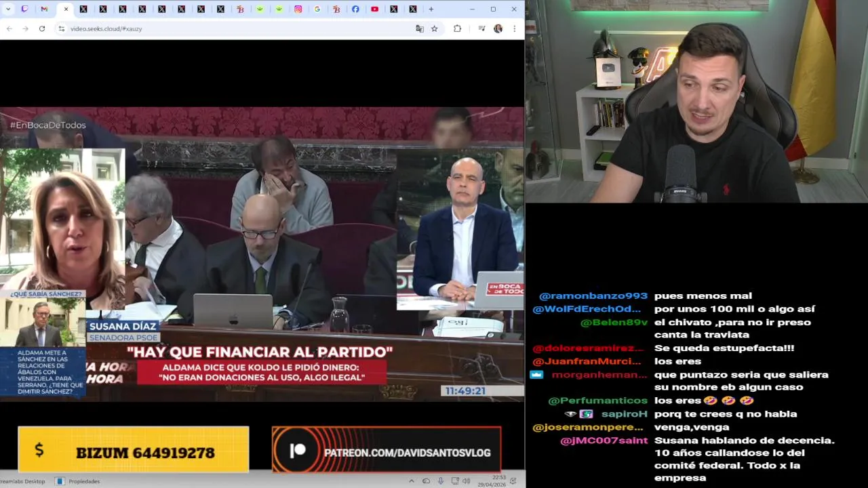Switch to the YouTube tab
The width and height of the screenshot is (868, 488).
[x=374, y=9]
